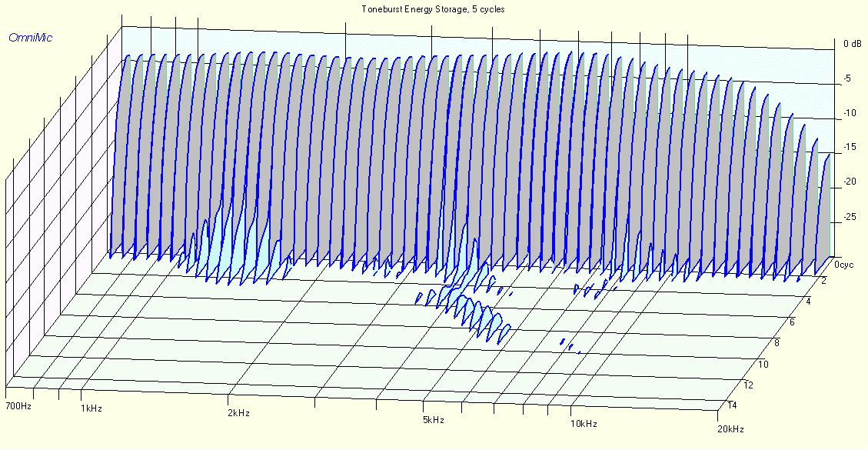The width and height of the screenshot is (868, 450).
Task: Click the -25 dB level label
Action: tap(850, 215)
